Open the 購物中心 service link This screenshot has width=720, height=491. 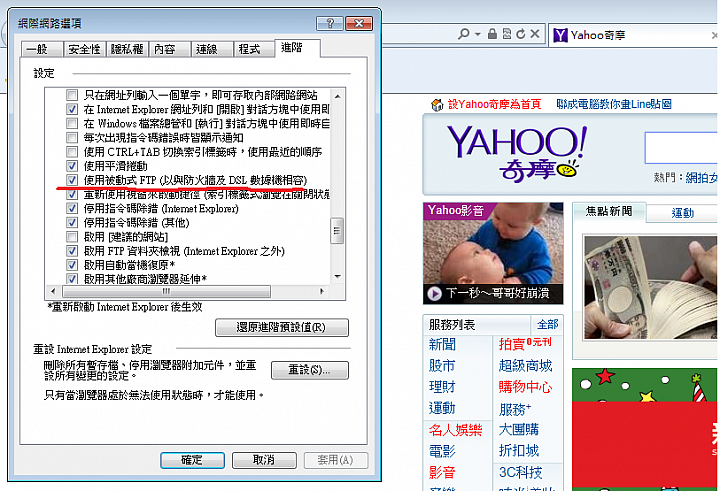(525, 387)
